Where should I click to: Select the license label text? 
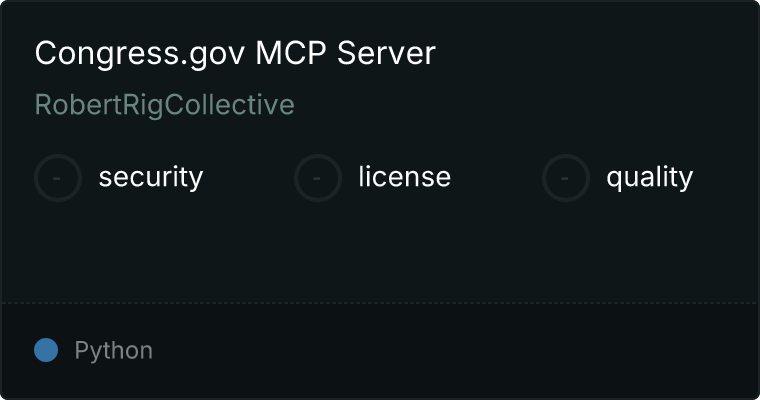(405, 176)
